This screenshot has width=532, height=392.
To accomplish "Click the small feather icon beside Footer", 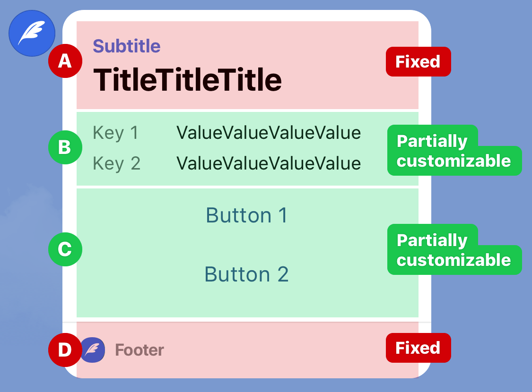I will (93, 350).
